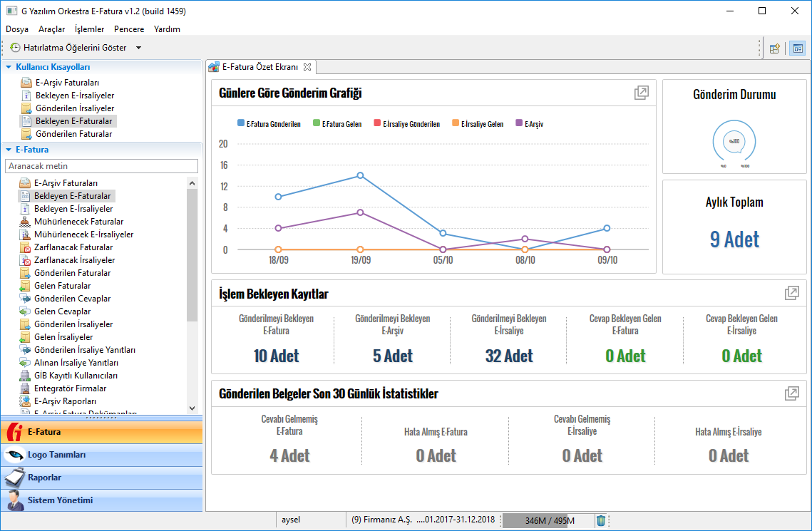Open Mühürlenecek Faturalar from the tree
Image resolution: width=812 pixels, height=531 pixels.
coord(78,222)
